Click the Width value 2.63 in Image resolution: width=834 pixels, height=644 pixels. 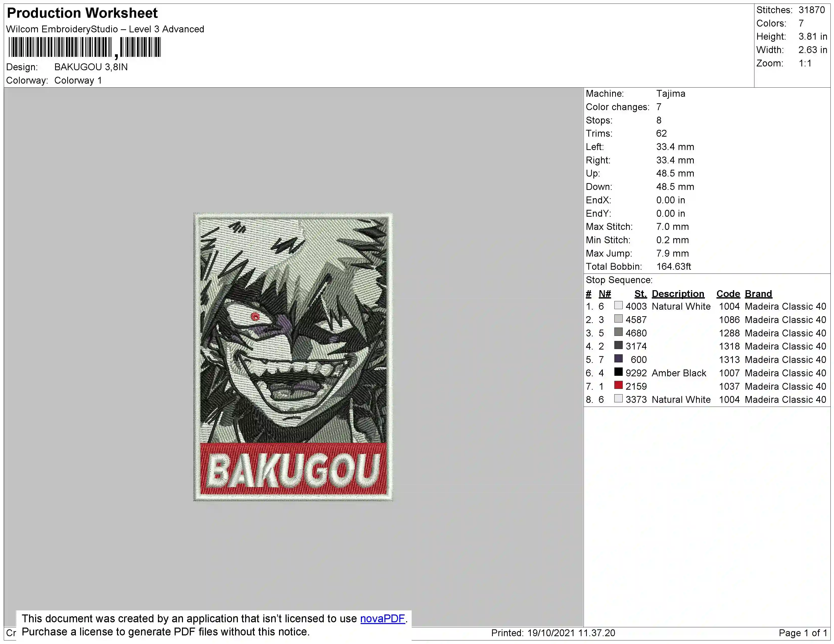[x=813, y=50]
